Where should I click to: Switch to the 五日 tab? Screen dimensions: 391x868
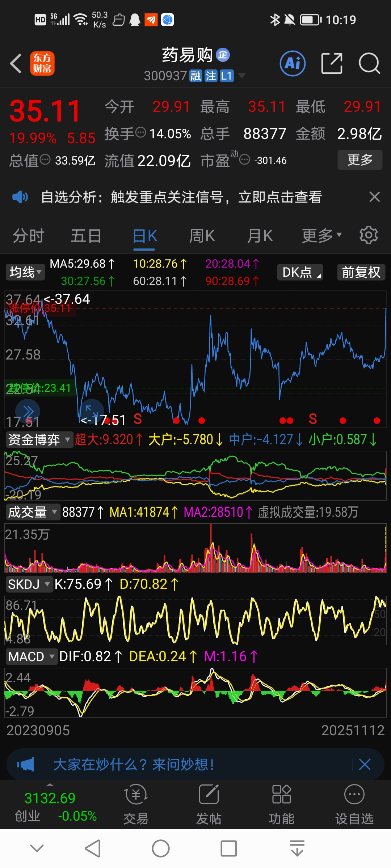(x=86, y=236)
